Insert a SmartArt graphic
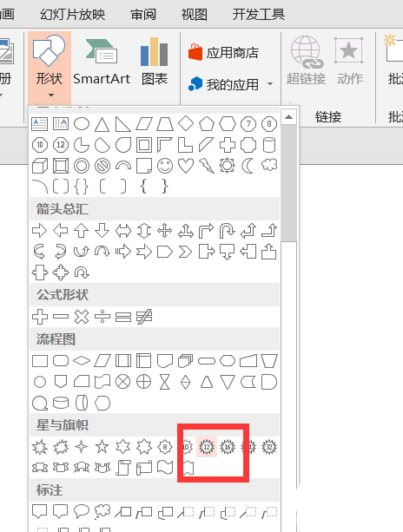 point(102,62)
